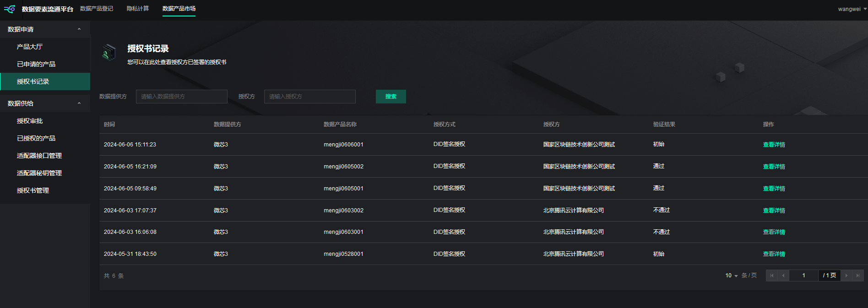Go to next page arrow

click(x=846, y=276)
